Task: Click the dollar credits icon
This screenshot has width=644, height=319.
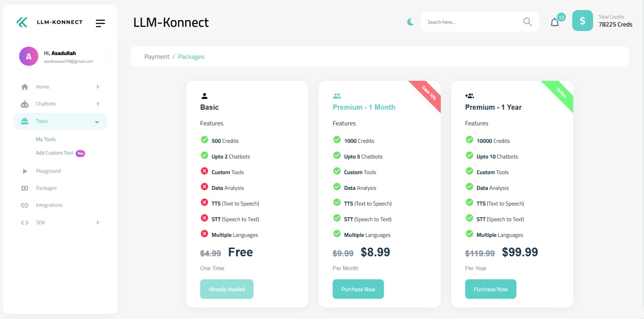Action: 582,21
